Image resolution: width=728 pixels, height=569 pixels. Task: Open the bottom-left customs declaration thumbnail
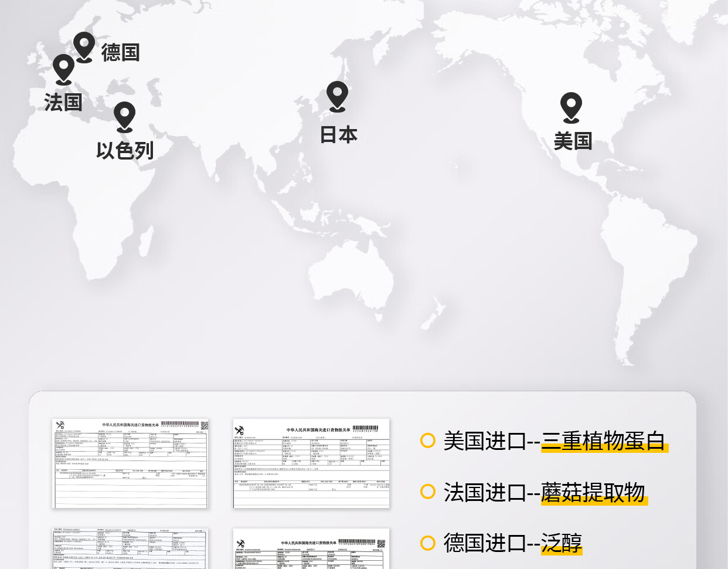[x=130, y=548]
